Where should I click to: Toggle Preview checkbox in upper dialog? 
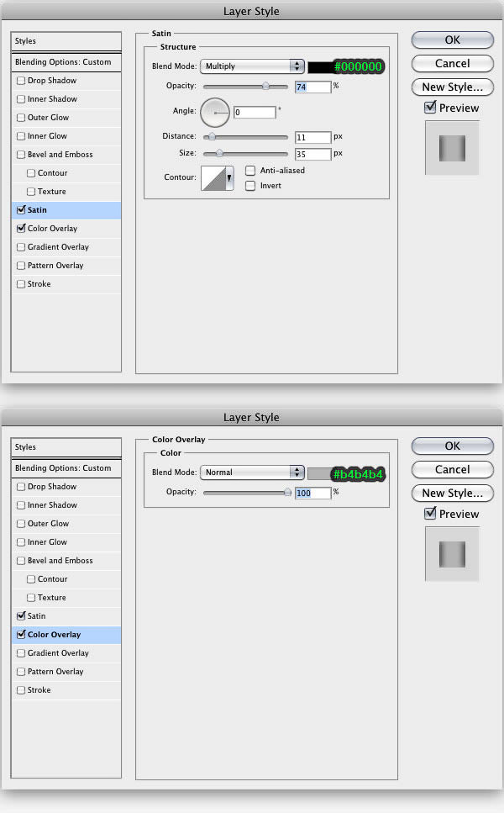coord(430,108)
